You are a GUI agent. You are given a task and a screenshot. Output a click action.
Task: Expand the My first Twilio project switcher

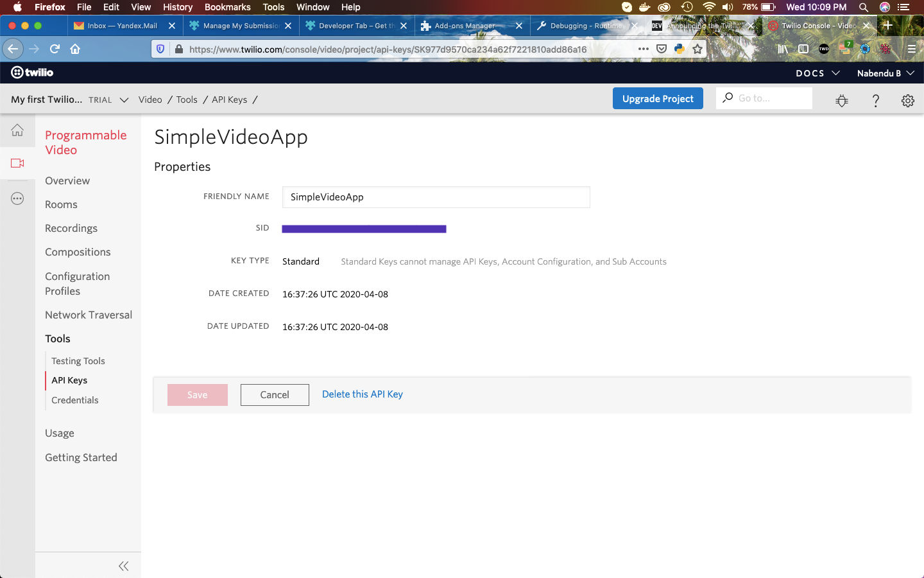click(x=70, y=100)
